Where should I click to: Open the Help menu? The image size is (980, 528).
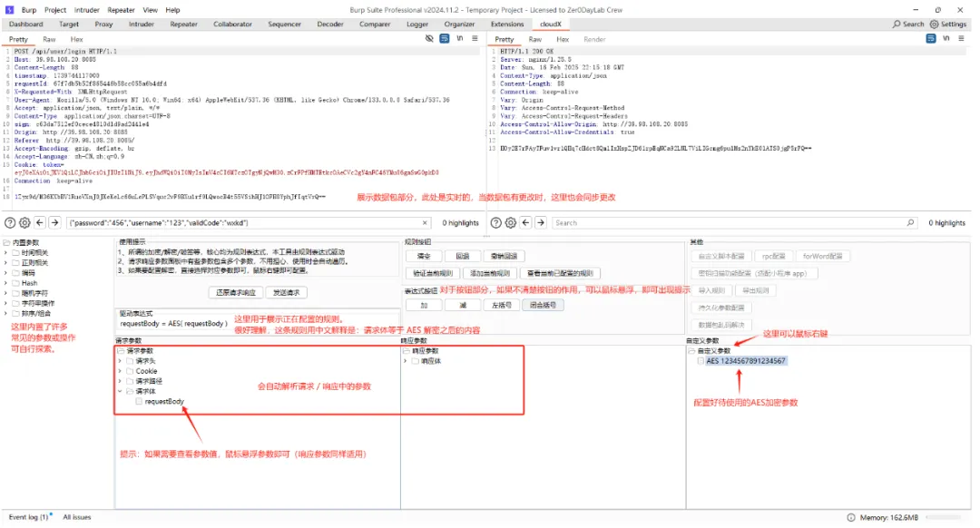[172, 10]
